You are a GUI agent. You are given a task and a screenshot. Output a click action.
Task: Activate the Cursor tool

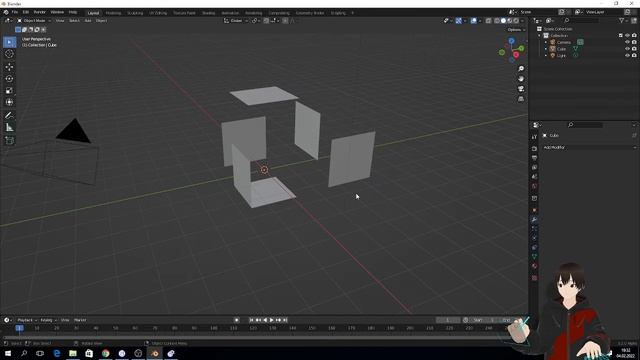coord(9,54)
